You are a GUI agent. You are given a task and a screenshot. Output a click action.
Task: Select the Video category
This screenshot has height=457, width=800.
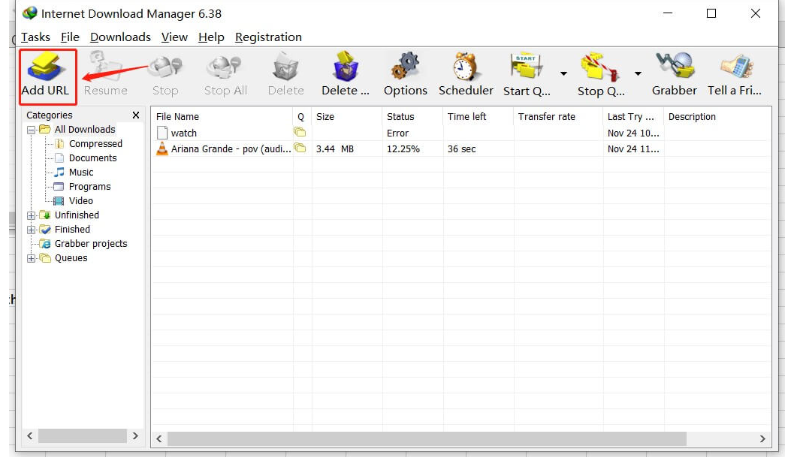(80, 201)
